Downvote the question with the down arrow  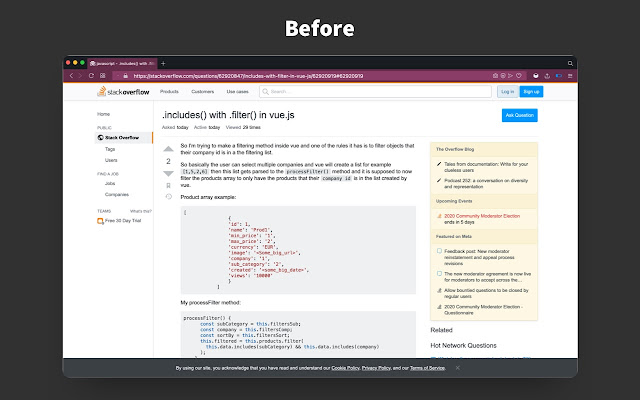168,173
